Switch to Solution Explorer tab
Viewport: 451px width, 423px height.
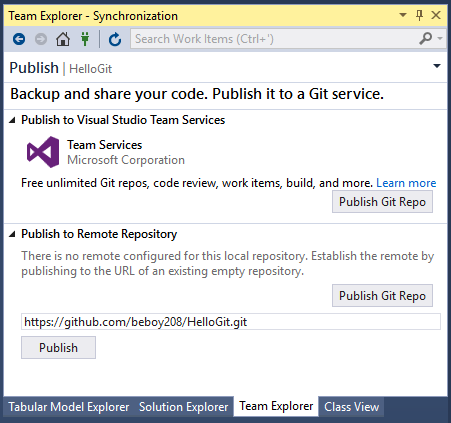[184, 407]
